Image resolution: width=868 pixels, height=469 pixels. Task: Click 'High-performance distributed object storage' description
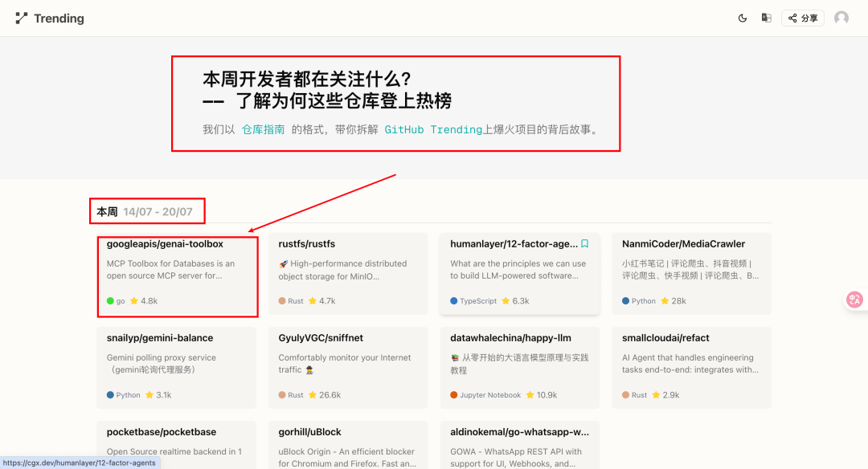[343, 269]
